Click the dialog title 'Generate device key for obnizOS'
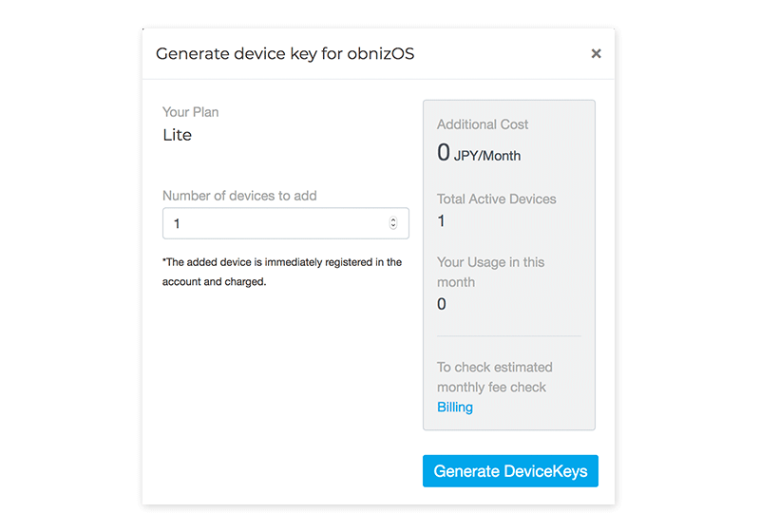Viewport: 760px width, 532px height. 285,54
